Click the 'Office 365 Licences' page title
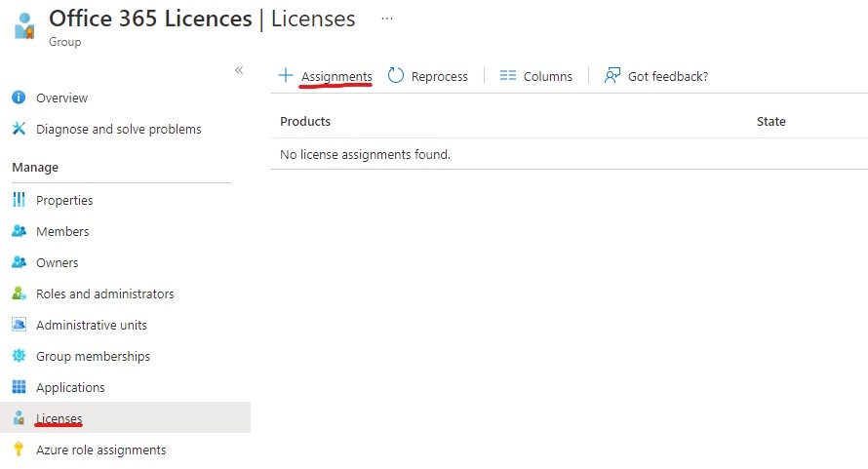 tap(150, 19)
